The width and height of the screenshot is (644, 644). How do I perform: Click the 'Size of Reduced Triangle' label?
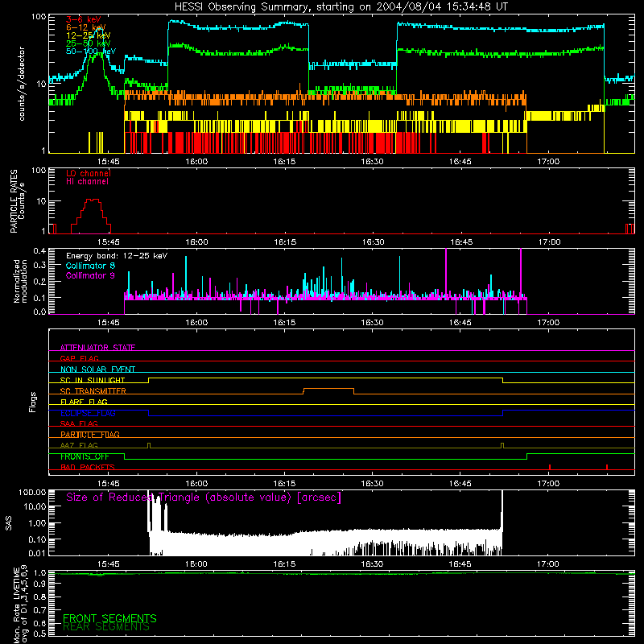(204, 497)
